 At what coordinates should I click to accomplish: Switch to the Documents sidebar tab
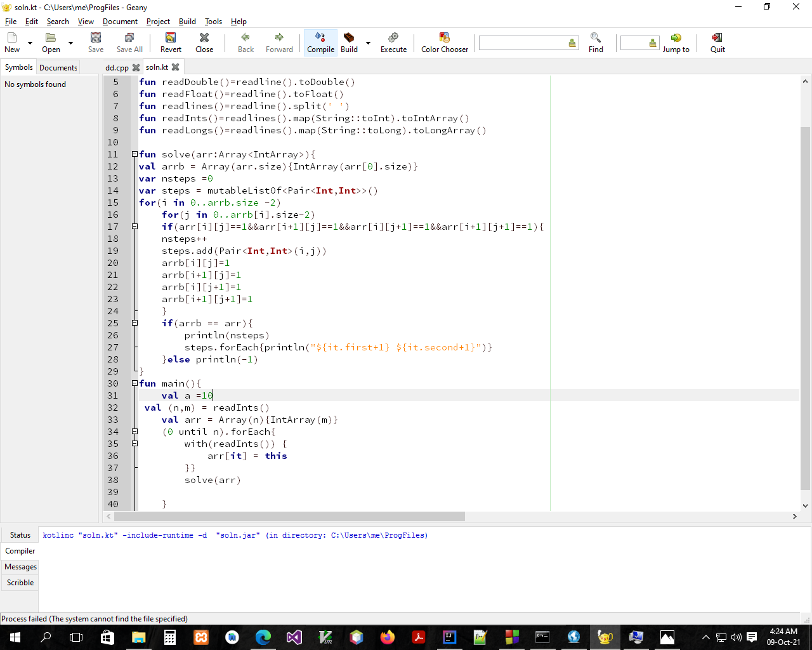tap(58, 68)
